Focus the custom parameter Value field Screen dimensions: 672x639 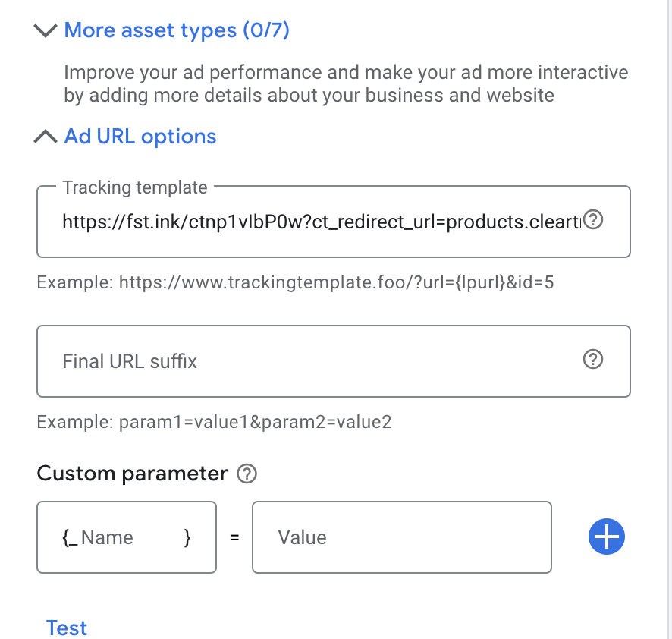click(x=401, y=537)
